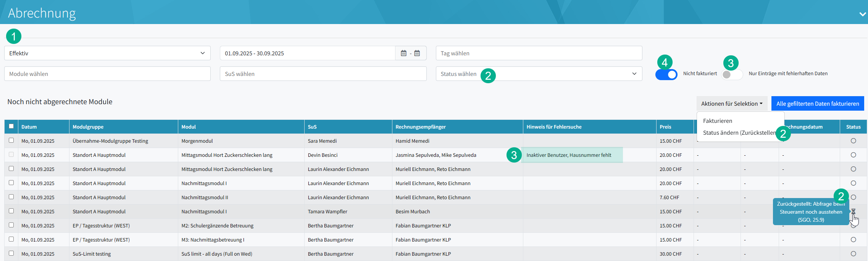Click into the SuS wählen field

click(x=323, y=74)
